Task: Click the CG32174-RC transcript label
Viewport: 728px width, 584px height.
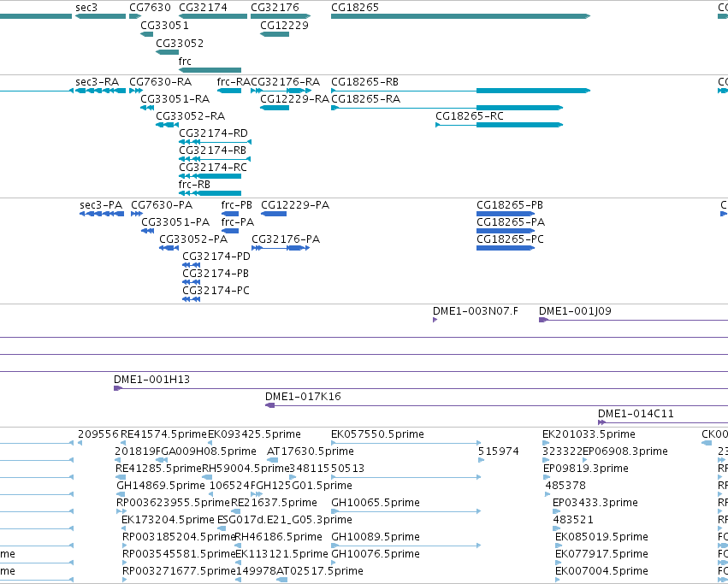Action: [x=213, y=167]
